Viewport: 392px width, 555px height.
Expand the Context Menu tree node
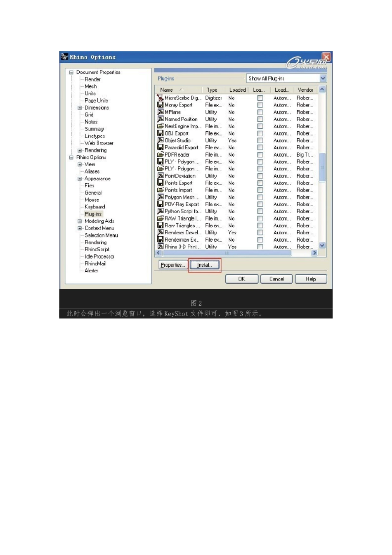[80, 228]
